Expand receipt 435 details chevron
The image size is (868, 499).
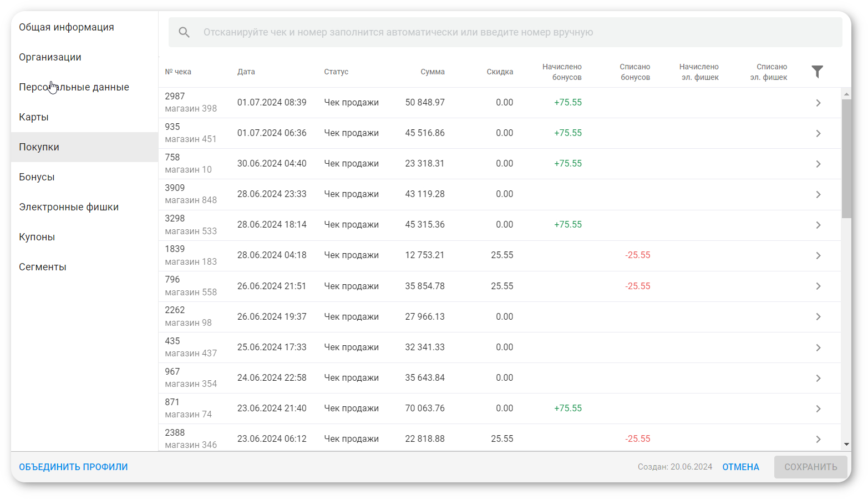[818, 347]
